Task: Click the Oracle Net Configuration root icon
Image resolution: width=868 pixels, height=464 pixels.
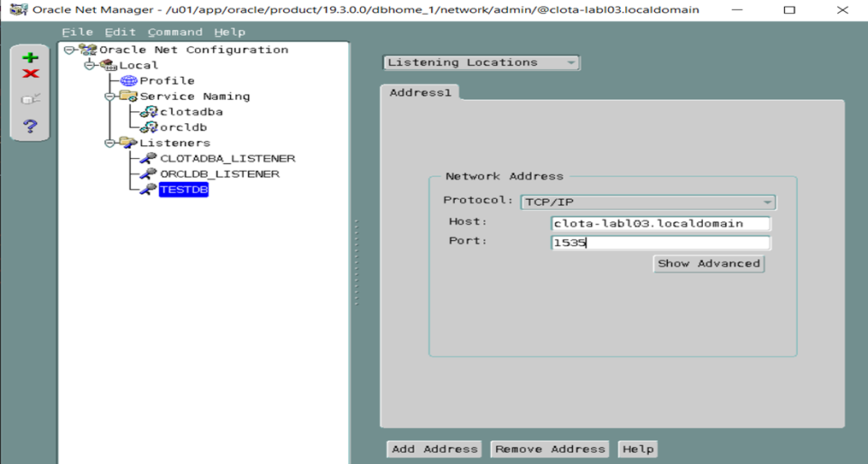Action: pyautogui.click(x=88, y=50)
